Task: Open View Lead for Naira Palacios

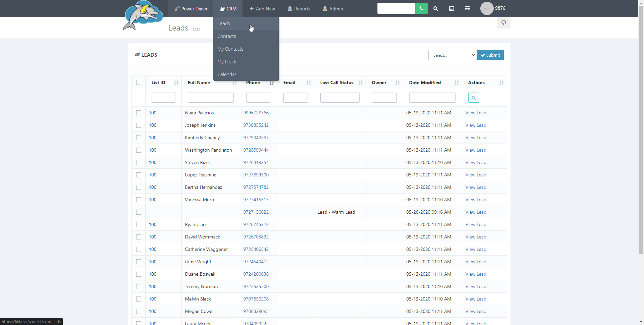Action: pyautogui.click(x=476, y=113)
